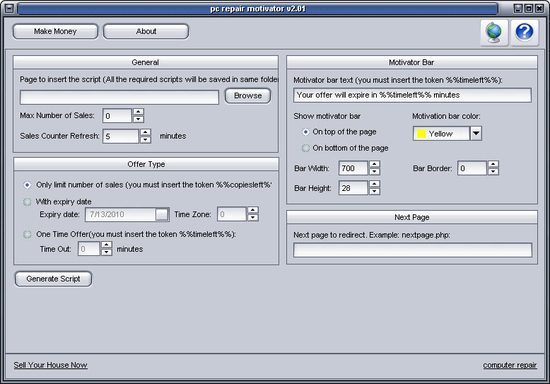Click the Browse button
The height and width of the screenshot is (384, 550).
(248, 96)
